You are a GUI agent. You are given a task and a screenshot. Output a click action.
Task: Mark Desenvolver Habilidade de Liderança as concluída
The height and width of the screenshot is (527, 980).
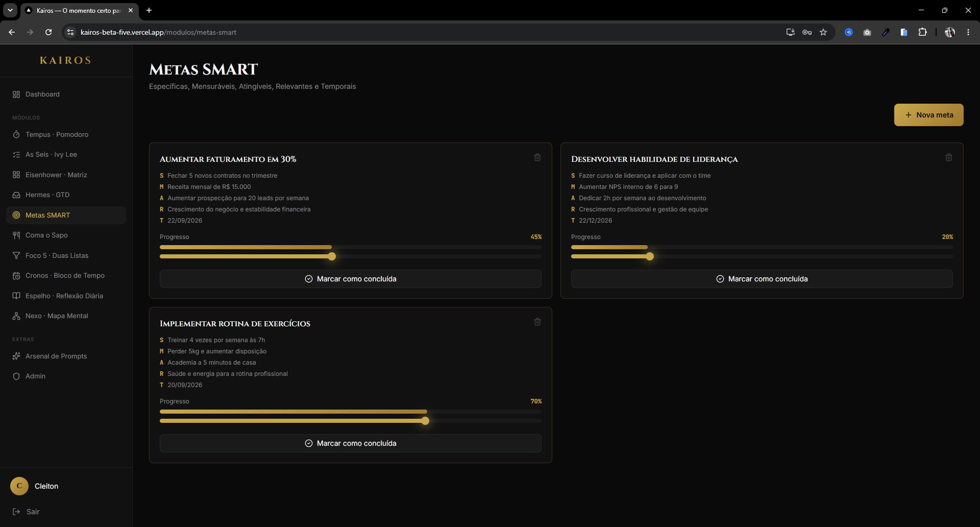[762, 279]
